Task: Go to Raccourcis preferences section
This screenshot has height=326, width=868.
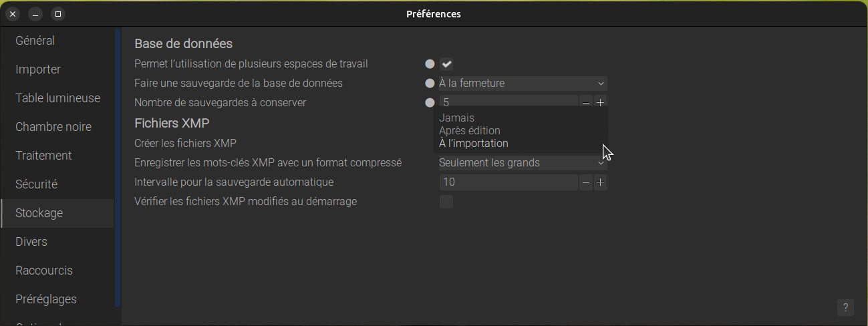Action: point(44,271)
